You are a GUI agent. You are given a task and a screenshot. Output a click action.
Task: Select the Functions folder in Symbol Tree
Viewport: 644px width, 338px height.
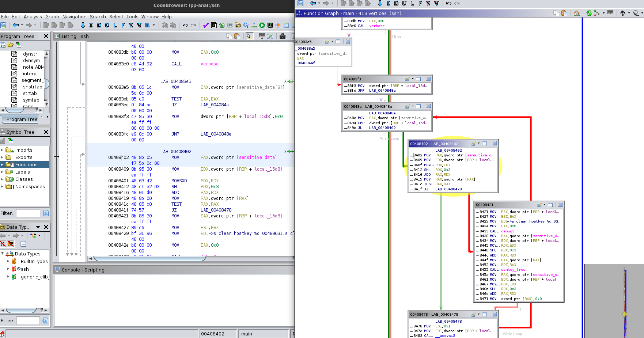(26, 164)
